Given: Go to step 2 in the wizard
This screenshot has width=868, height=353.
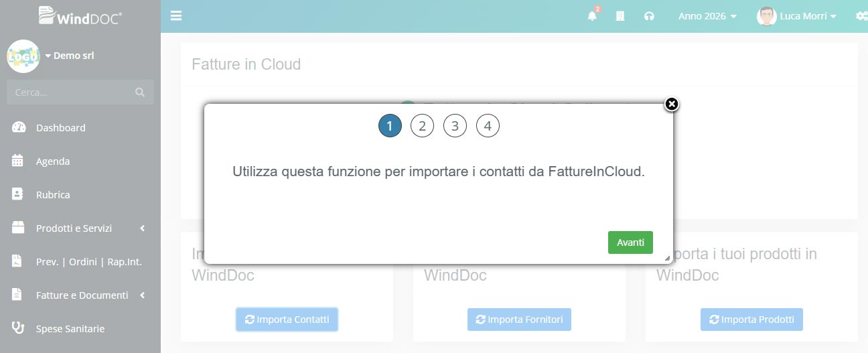Looking at the screenshot, I should [422, 126].
